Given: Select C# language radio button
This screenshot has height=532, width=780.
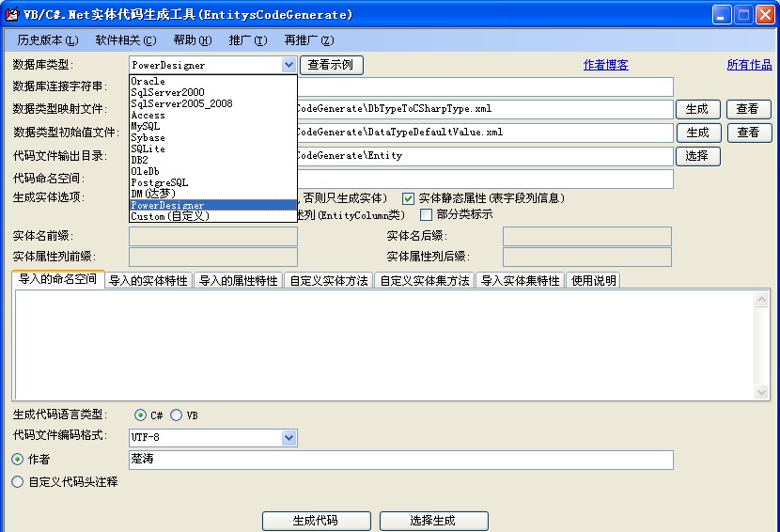Looking at the screenshot, I should (x=140, y=415).
